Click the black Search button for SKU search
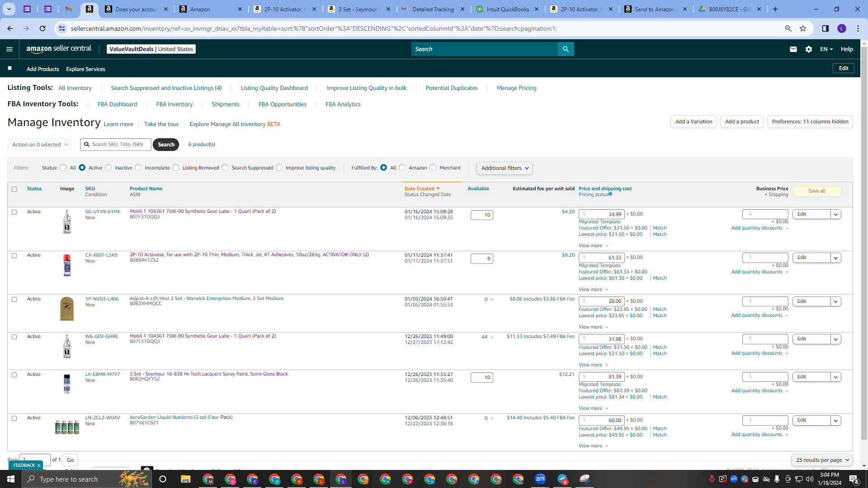 coord(166,145)
